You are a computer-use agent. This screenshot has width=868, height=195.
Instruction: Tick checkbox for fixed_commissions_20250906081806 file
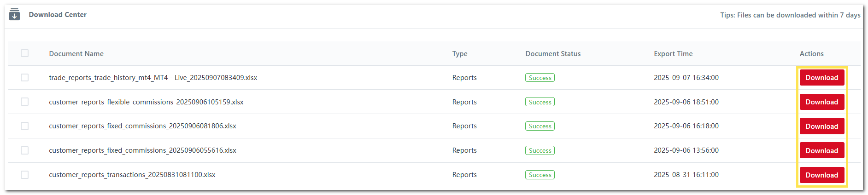coord(25,126)
